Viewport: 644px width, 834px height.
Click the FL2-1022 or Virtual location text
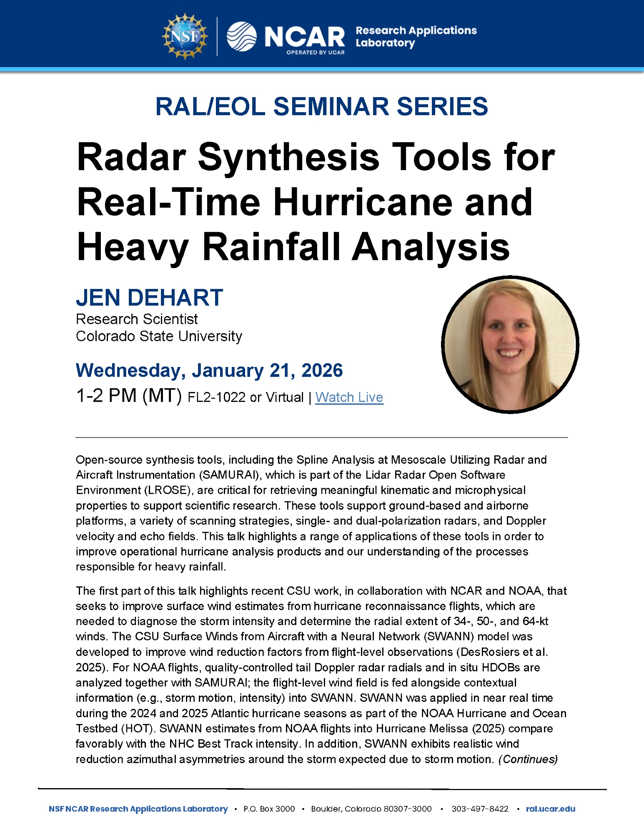click(246, 397)
